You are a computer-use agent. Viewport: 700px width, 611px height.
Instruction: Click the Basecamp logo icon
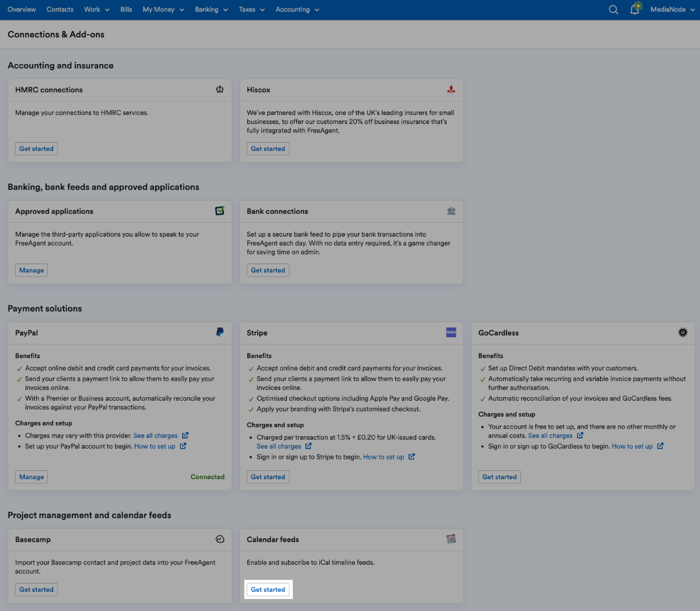click(x=220, y=539)
